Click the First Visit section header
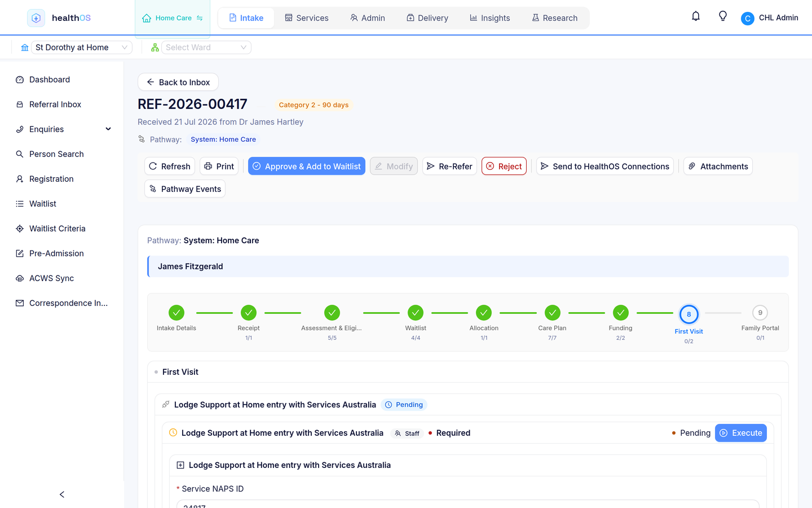This screenshot has width=812, height=508. point(468,372)
